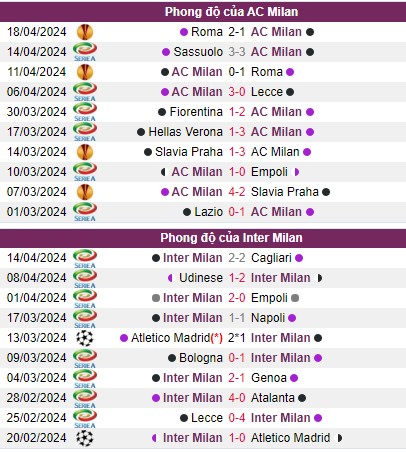Click the Phong độ của Inter Milan header
The height and width of the screenshot is (452, 406).
(x=232, y=238)
